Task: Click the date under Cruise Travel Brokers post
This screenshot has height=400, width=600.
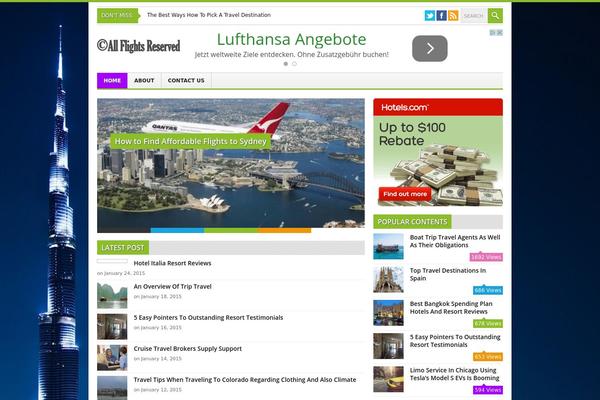Action: pyautogui.click(x=158, y=359)
